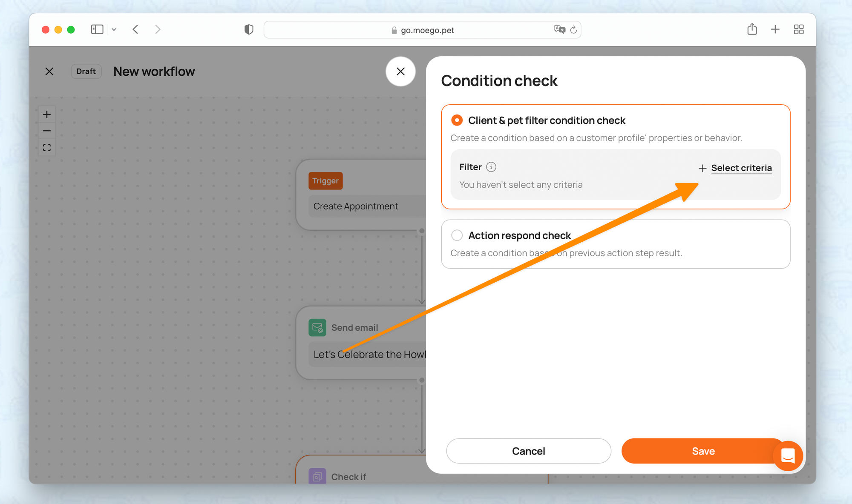Click the go.moego.pet address bar
The height and width of the screenshot is (504, 852).
point(427,30)
